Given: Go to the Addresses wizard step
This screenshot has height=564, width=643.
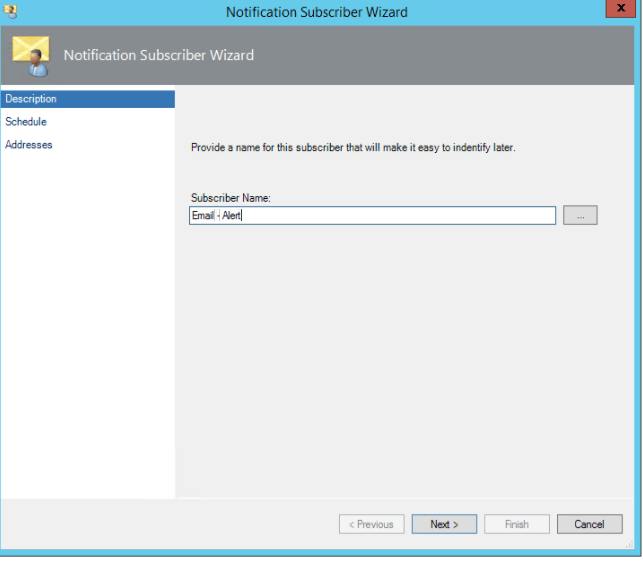Looking at the screenshot, I should click(29, 145).
